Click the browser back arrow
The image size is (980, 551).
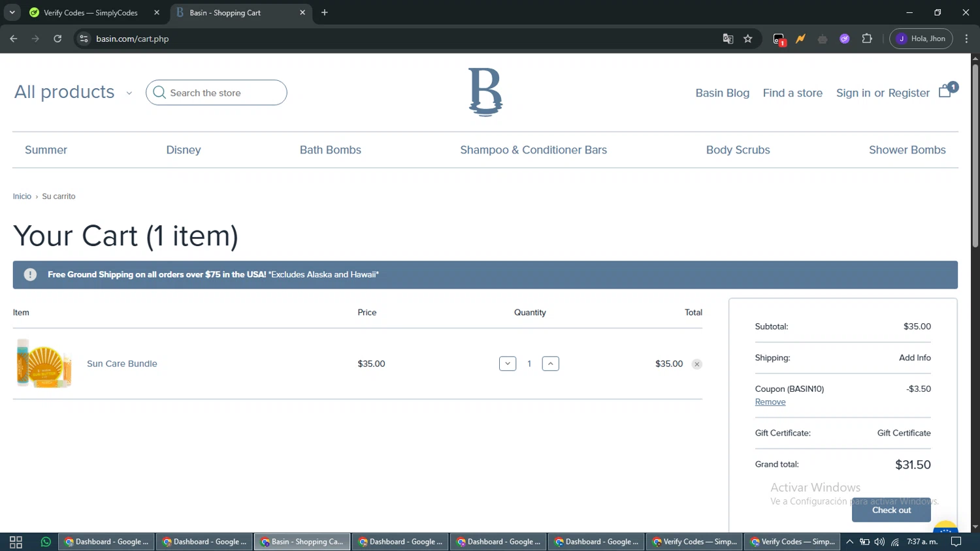pos(14,39)
